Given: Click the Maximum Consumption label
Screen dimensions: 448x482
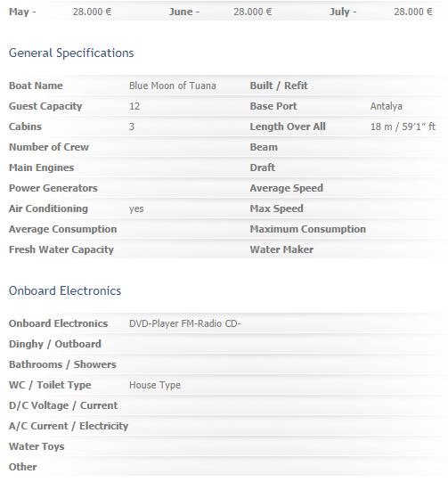Looking at the screenshot, I should click(x=308, y=229).
